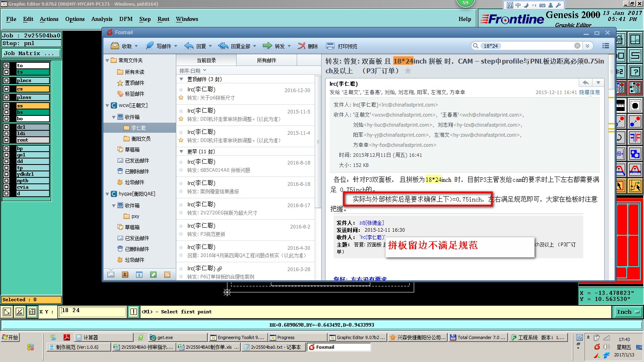The height and width of the screenshot is (362, 644).
Task: Toggle the checkbox for layer 'cs'
Action: point(6,89)
